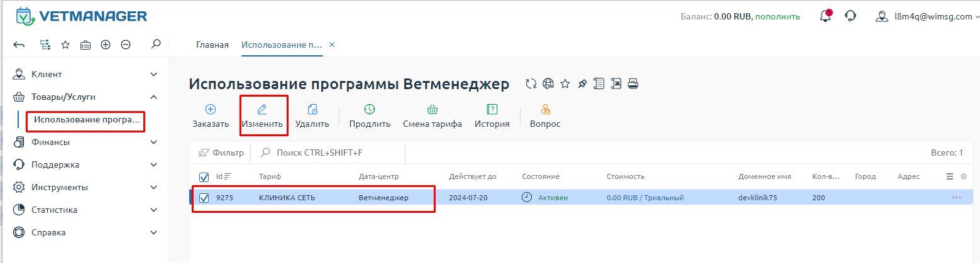Screen dimensions: 980x263
Task: Click Продлить to extend subscription
Action: coord(370,117)
